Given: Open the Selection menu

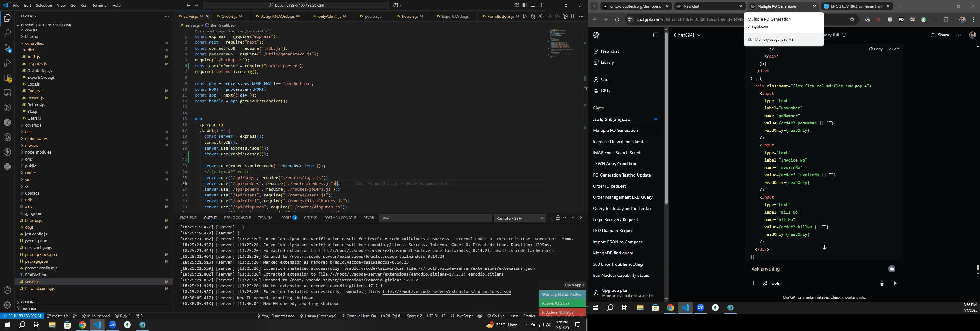Looking at the screenshot, I should (x=44, y=5).
